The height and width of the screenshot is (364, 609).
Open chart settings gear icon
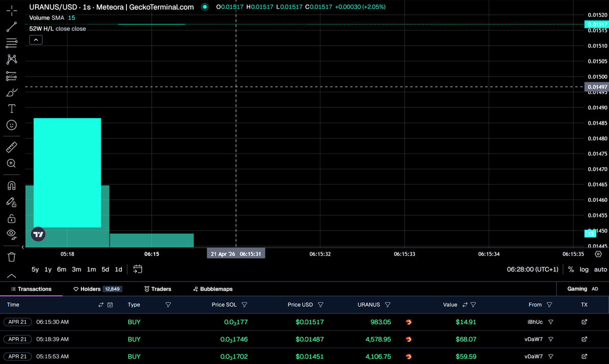[598, 254]
